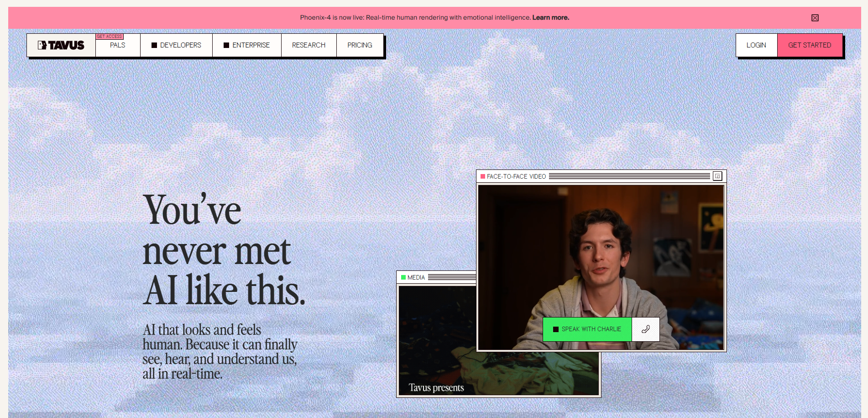Expand the Enterprise dropdown menu
The width and height of the screenshot is (868, 418).
247,45
